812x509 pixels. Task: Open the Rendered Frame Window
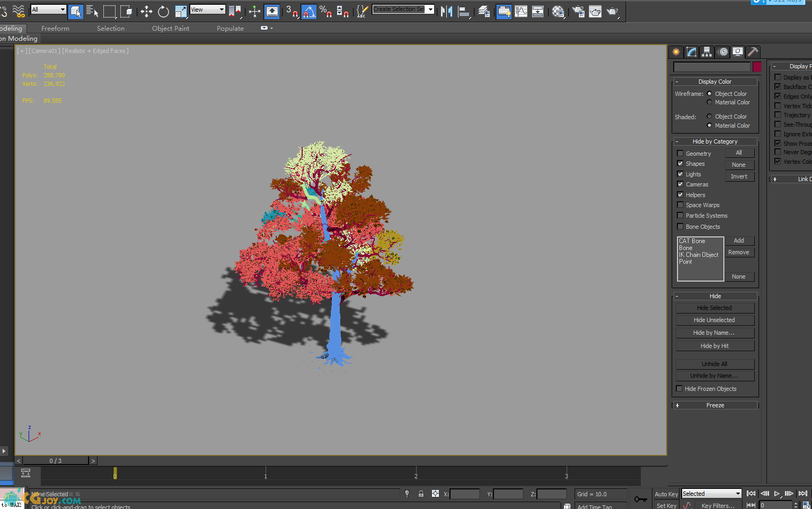click(595, 11)
